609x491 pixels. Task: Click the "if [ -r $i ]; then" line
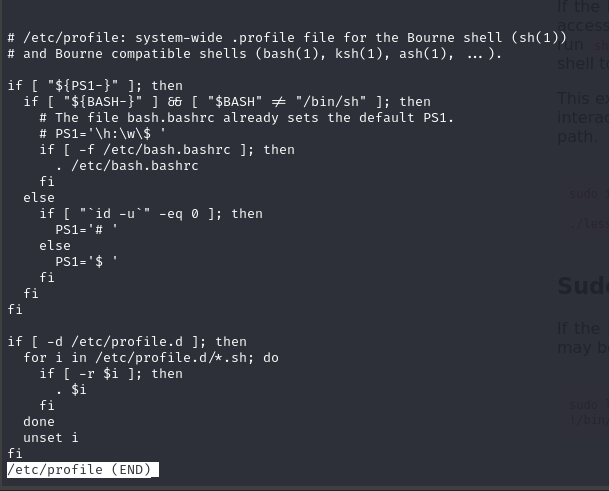(x=111, y=373)
